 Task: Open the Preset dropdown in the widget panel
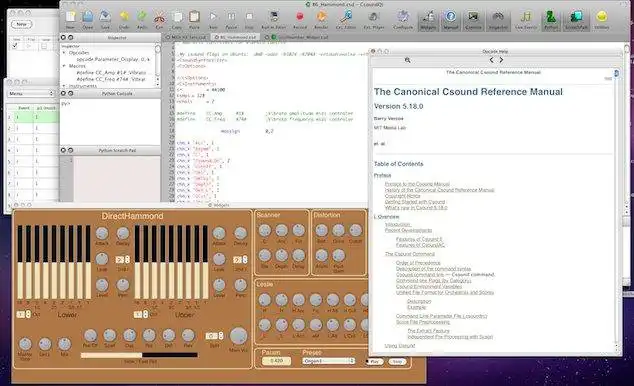coord(329,361)
